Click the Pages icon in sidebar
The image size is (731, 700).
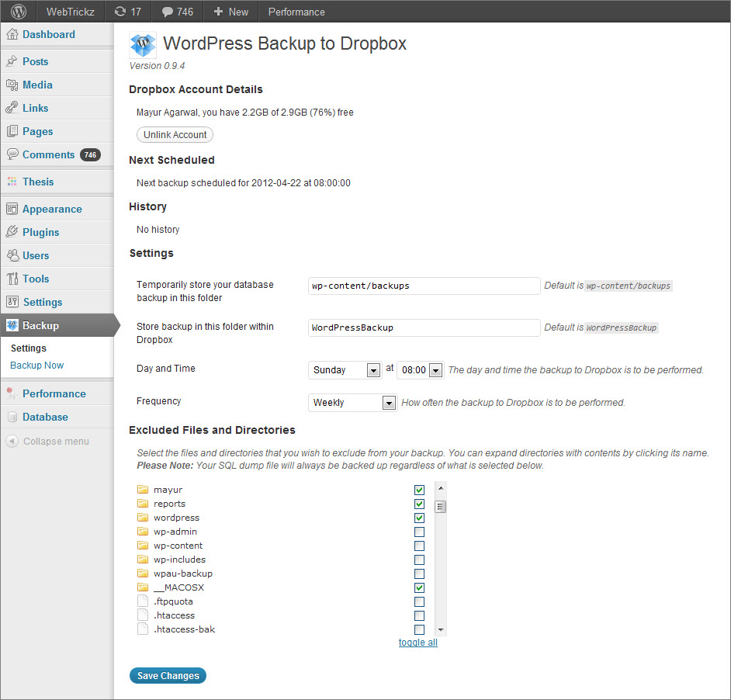12,131
